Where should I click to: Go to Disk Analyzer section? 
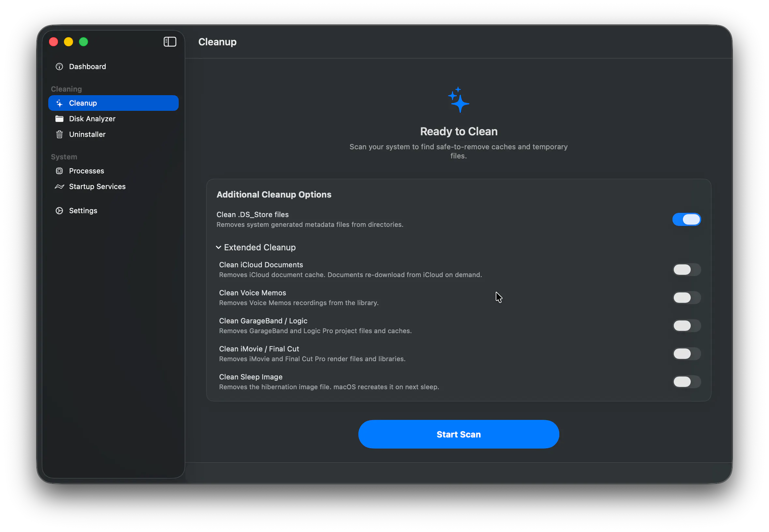click(x=113, y=119)
